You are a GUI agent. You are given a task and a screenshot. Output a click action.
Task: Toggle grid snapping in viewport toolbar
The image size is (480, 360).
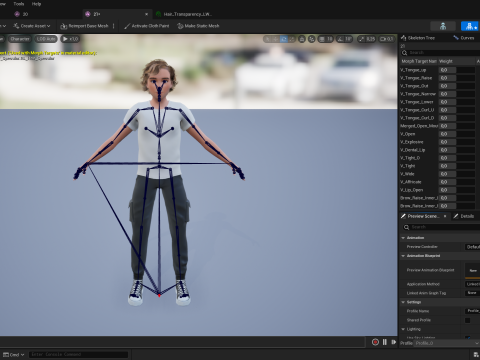pyautogui.click(x=322, y=39)
